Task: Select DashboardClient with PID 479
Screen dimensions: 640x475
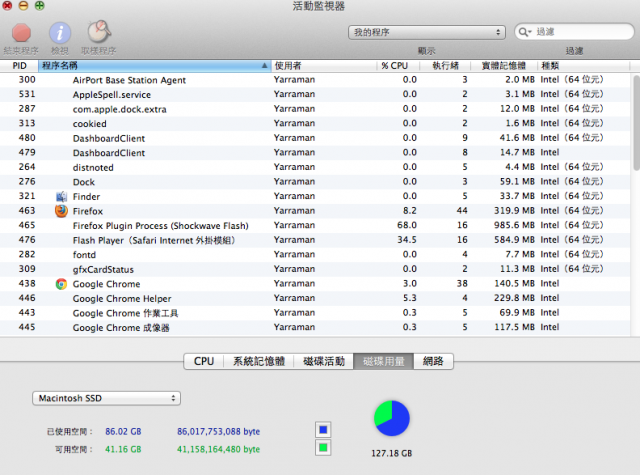Action: click(x=315, y=153)
